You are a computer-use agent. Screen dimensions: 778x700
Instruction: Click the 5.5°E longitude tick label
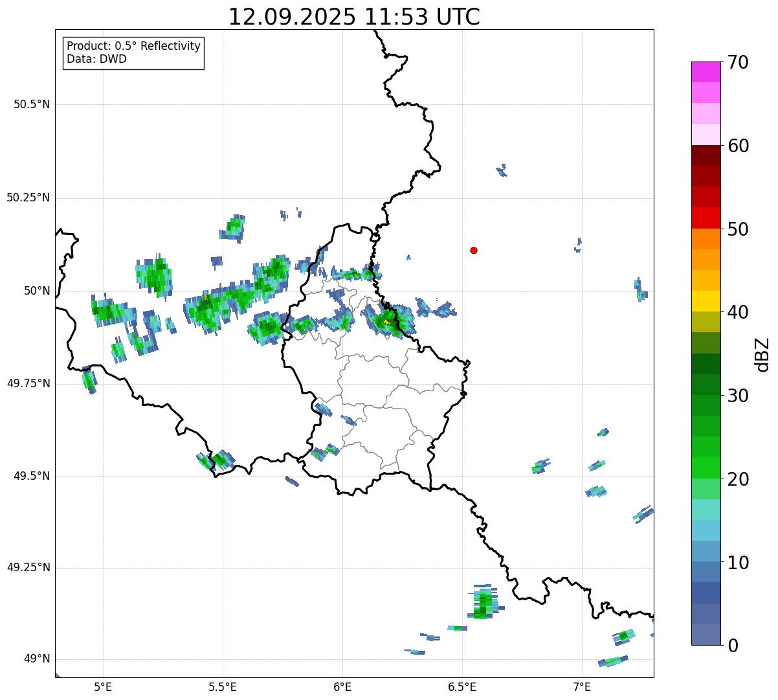click(223, 687)
